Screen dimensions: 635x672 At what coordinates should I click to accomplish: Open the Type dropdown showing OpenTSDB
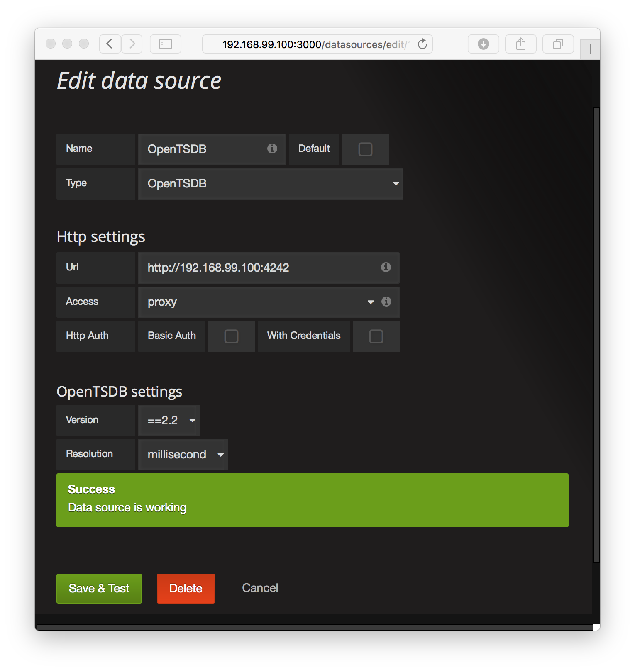(271, 184)
